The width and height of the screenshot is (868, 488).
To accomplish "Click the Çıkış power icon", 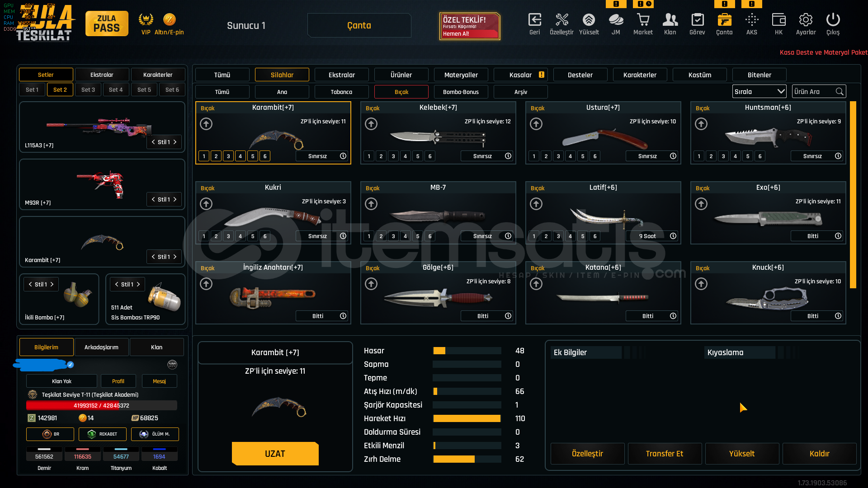I will point(833,20).
